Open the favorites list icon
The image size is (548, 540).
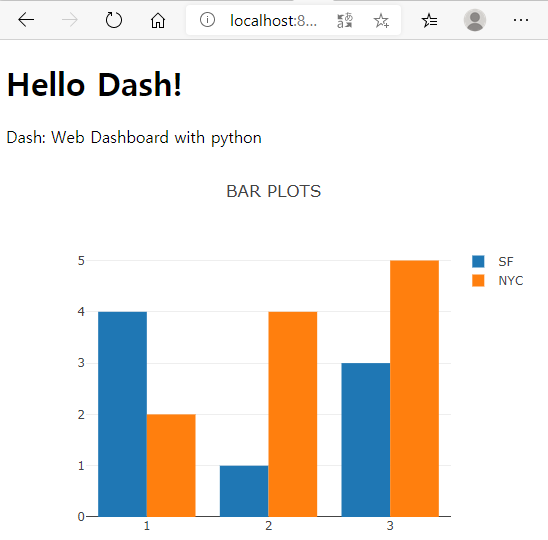click(429, 20)
